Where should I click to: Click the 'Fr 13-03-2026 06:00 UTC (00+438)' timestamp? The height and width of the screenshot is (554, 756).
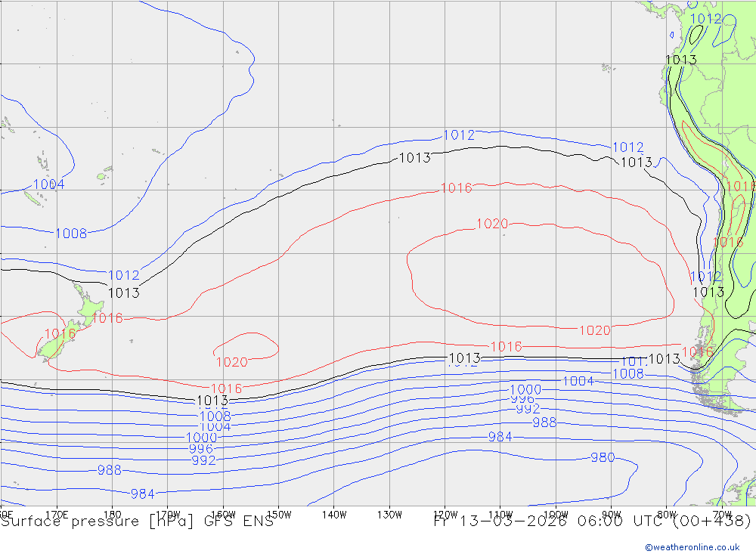tap(593, 522)
